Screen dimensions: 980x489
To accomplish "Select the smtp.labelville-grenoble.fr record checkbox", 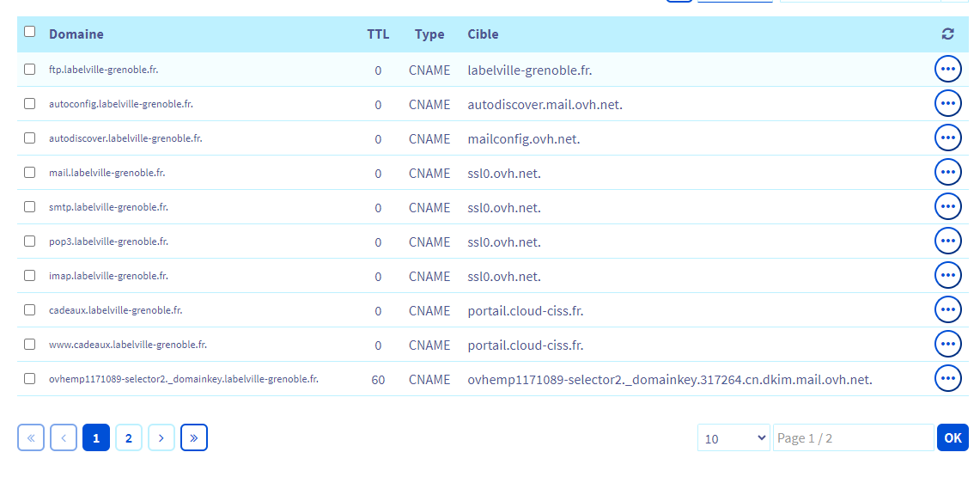I will click(30, 207).
